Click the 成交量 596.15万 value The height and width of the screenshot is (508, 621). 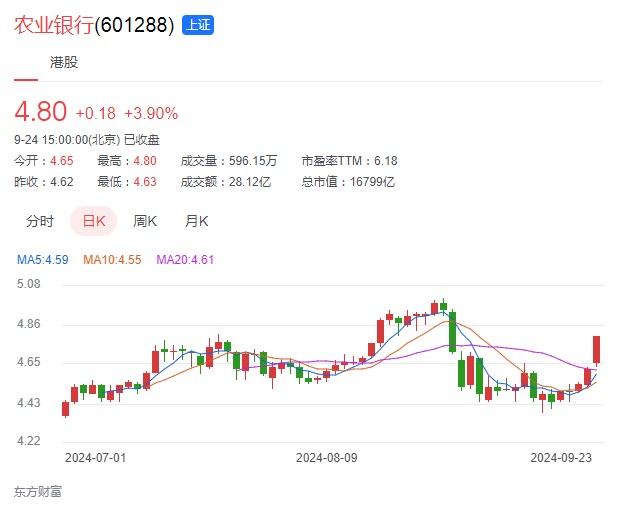253,161
